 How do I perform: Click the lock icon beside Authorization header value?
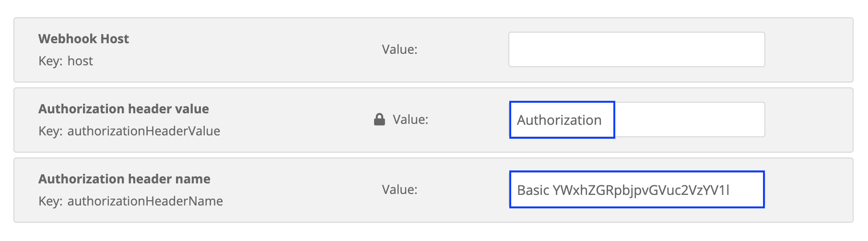[x=379, y=120]
